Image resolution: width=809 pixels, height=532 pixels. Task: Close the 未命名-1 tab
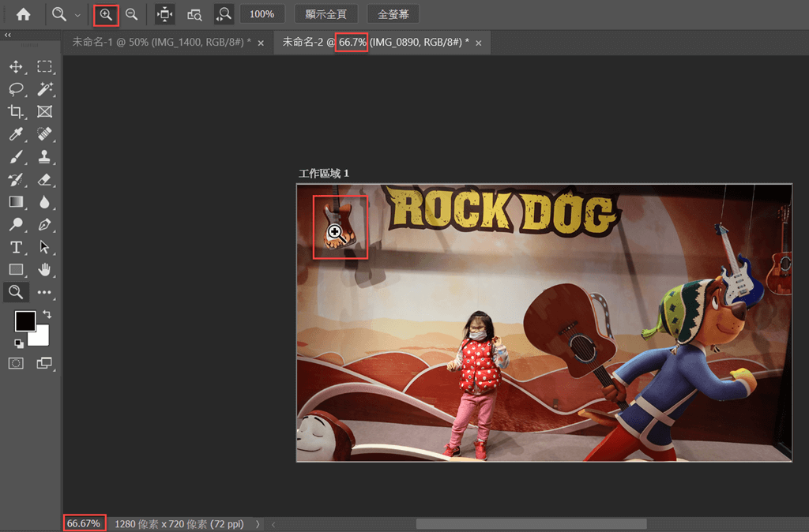[x=261, y=43]
